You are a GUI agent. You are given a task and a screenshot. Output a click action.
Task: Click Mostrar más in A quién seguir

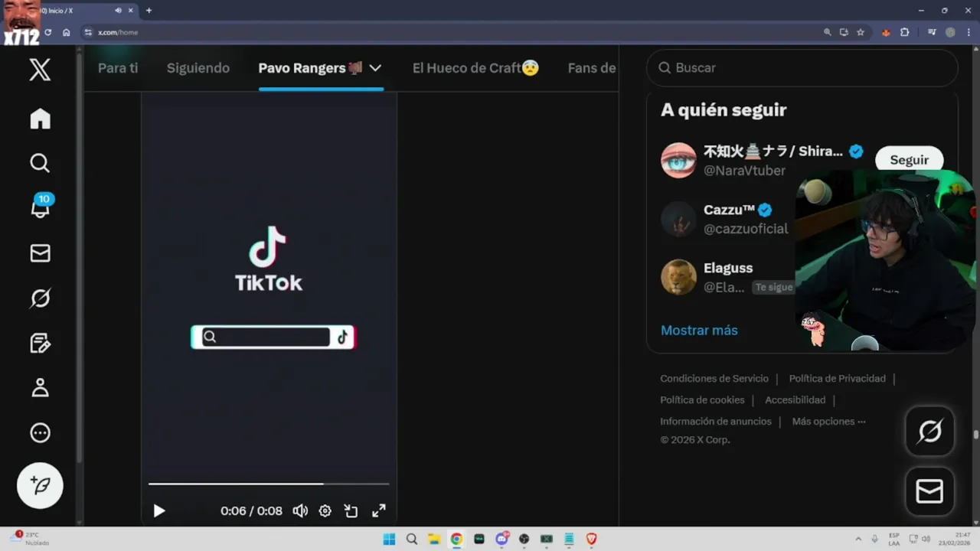point(699,330)
